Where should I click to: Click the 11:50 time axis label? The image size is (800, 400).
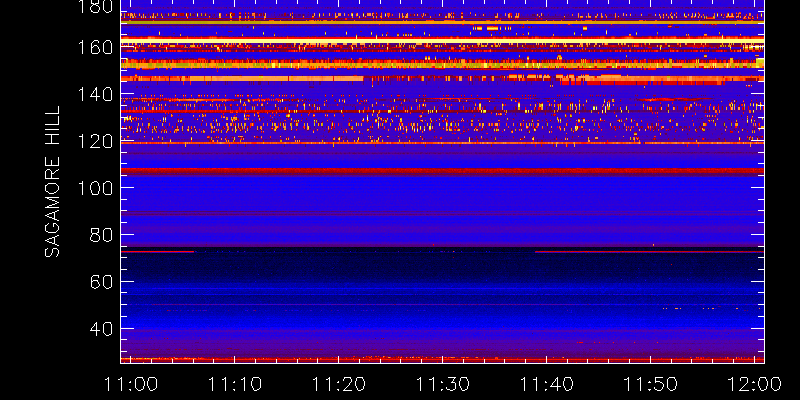point(651,384)
